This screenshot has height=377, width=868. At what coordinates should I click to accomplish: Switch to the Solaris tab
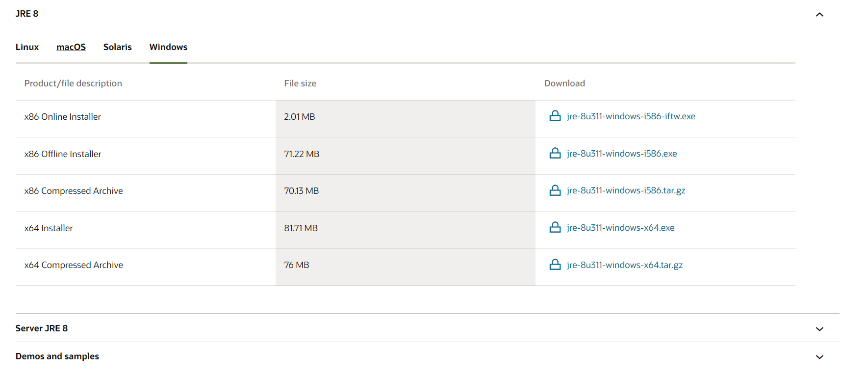click(x=118, y=47)
